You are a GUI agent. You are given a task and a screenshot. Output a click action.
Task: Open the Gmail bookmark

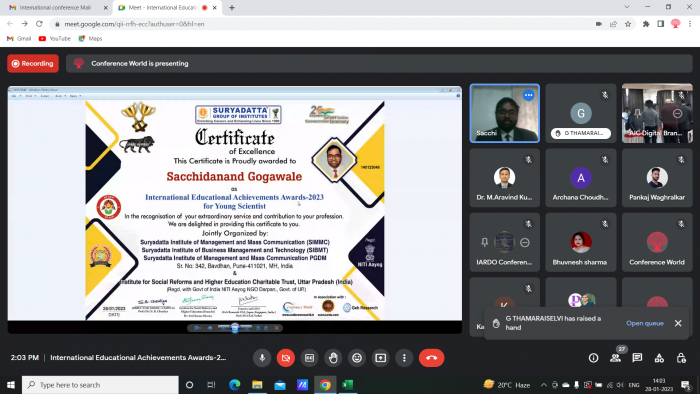click(19, 38)
